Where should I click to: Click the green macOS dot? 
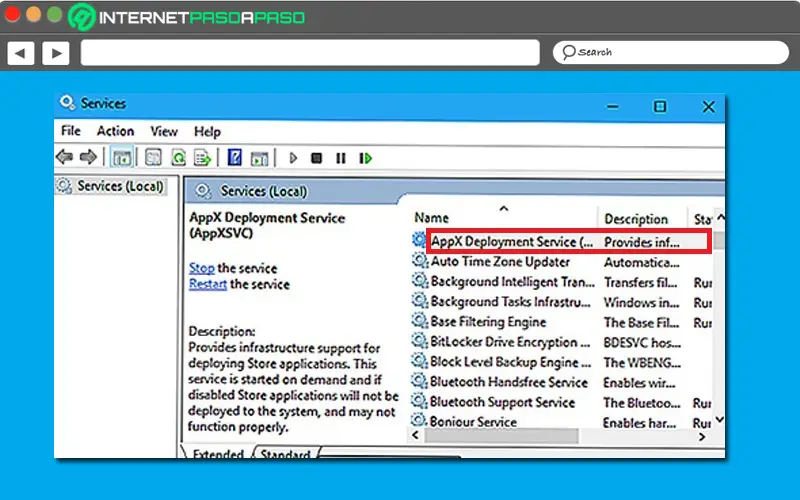55,14
